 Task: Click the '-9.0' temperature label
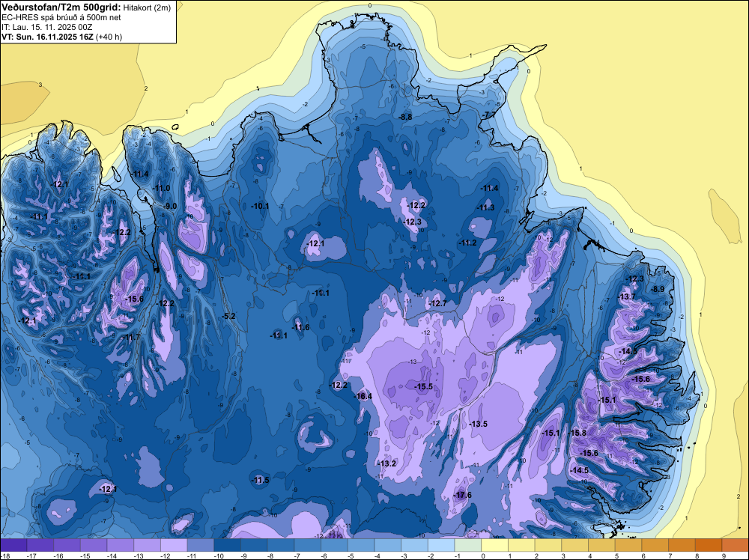click(x=170, y=206)
